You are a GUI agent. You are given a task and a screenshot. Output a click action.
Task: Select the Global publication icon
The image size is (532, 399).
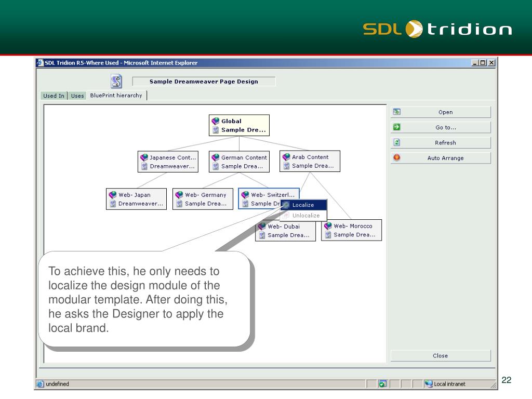(216, 121)
